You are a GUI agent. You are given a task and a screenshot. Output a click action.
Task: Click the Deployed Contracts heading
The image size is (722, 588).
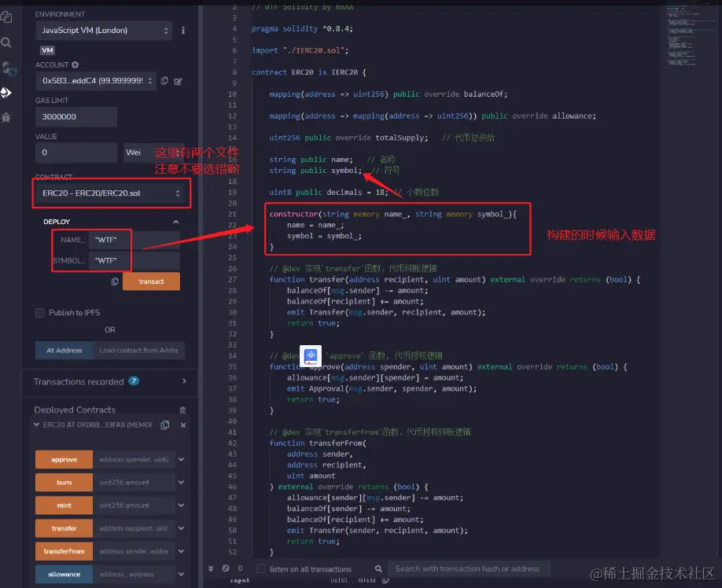(x=75, y=410)
